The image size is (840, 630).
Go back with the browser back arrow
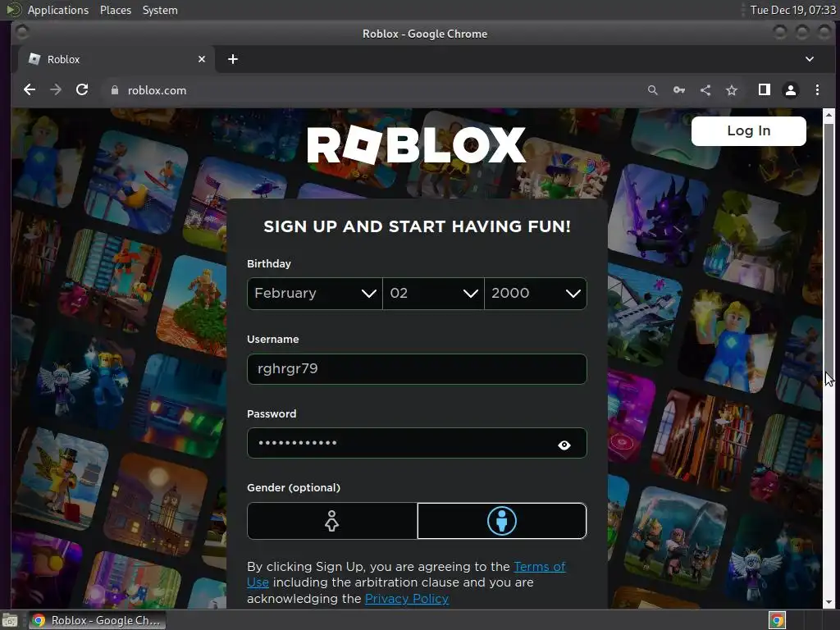point(30,90)
